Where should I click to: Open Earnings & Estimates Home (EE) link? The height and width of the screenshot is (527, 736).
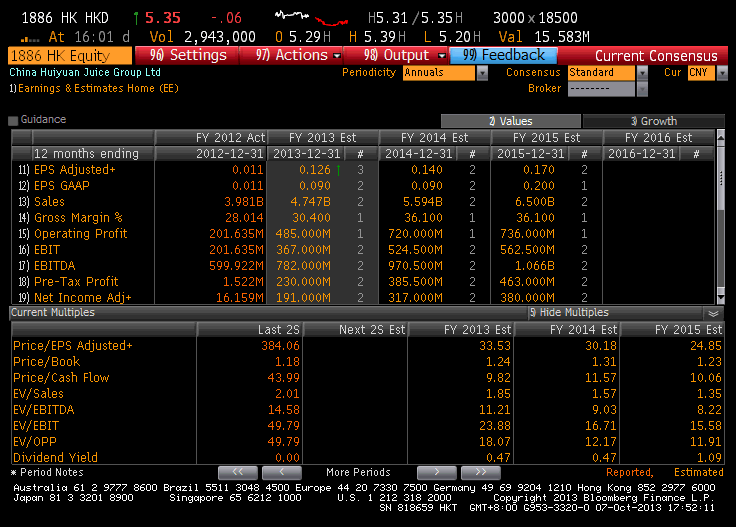tap(94, 88)
